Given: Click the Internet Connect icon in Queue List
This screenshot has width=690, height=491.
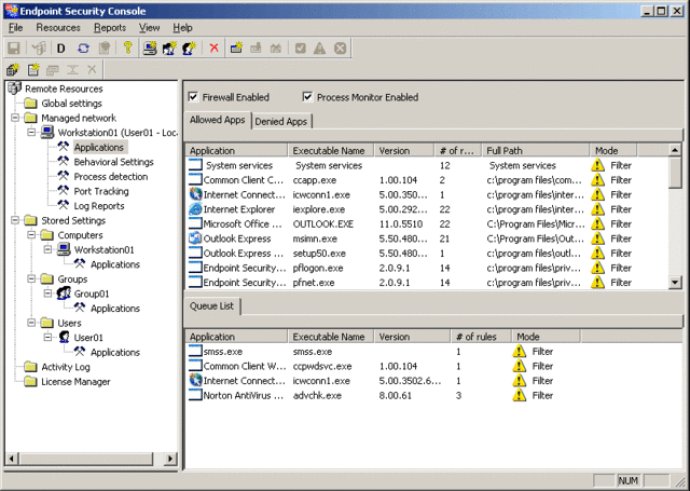Looking at the screenshot, I should click(x=195, y=380).
